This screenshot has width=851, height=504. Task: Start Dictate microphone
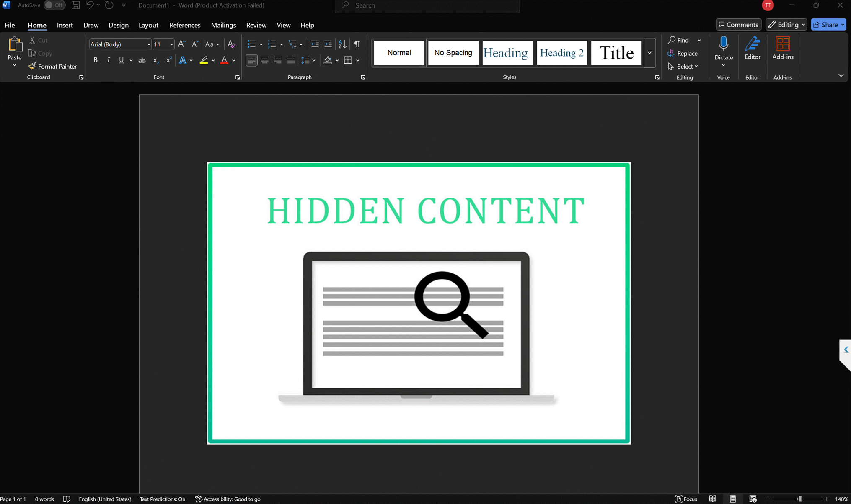[x=723, y=44]
